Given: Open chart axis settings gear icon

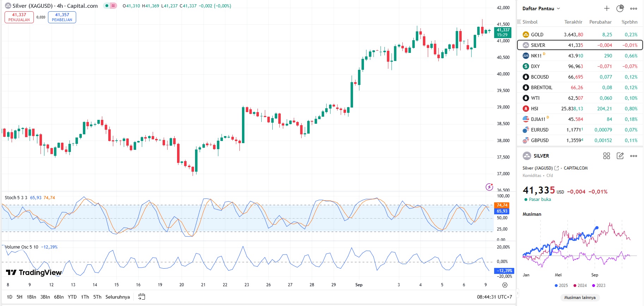Looking at the screenshot, I should pyautogui.click(x=505, y=285).
